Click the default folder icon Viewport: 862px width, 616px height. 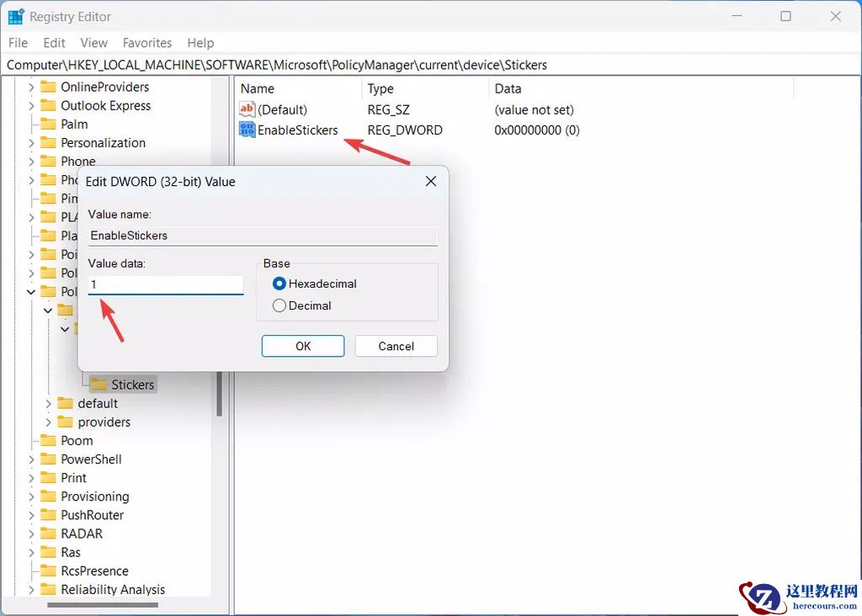(x=66, y=403)
